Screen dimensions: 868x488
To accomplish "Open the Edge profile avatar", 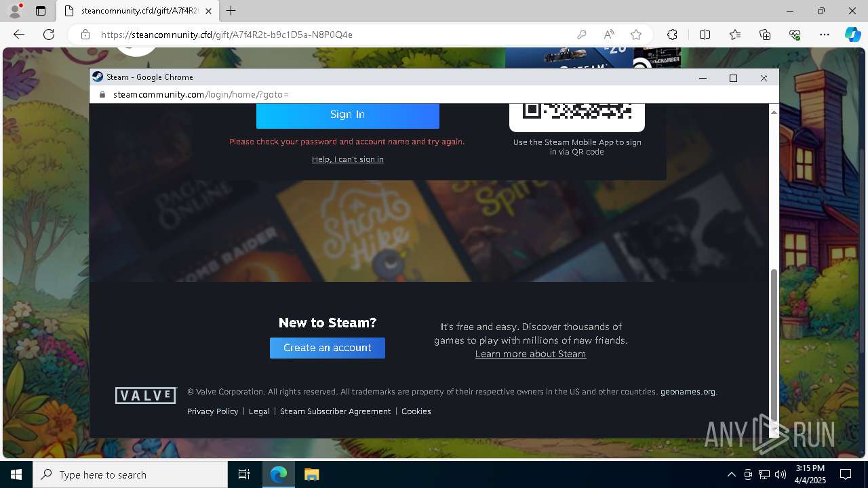I will 14,11.
